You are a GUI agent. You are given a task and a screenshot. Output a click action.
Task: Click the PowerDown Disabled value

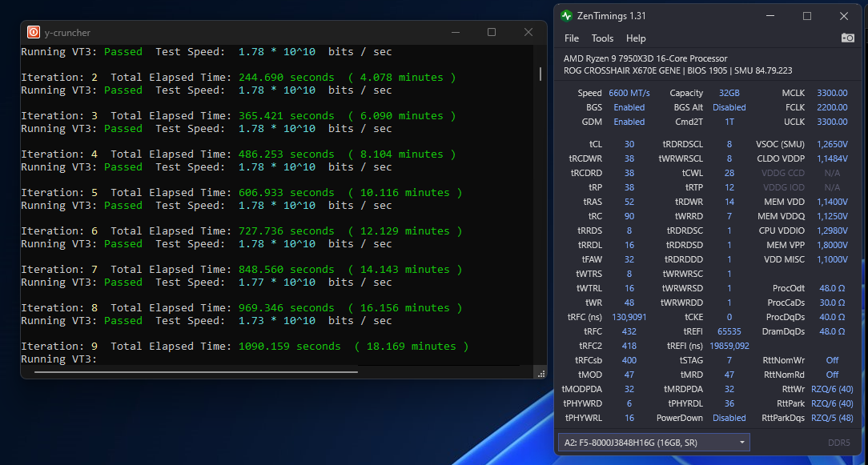click(729, 418)
